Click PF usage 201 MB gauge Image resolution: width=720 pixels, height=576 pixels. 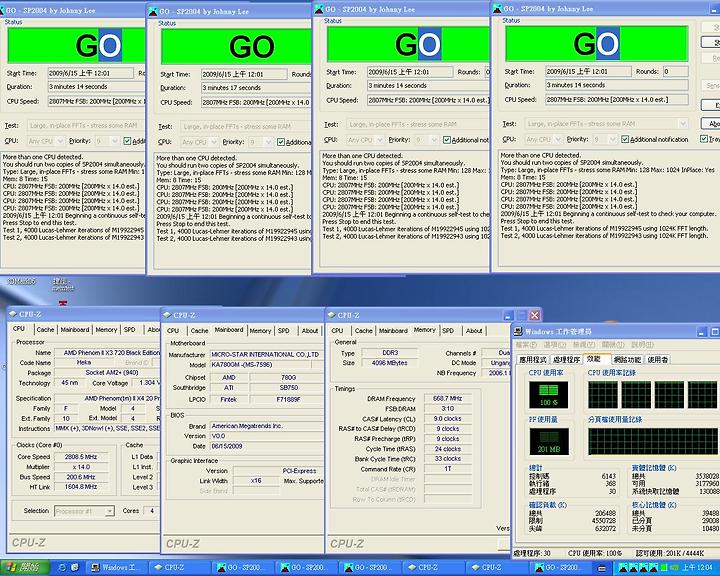[x=549, y=441]
